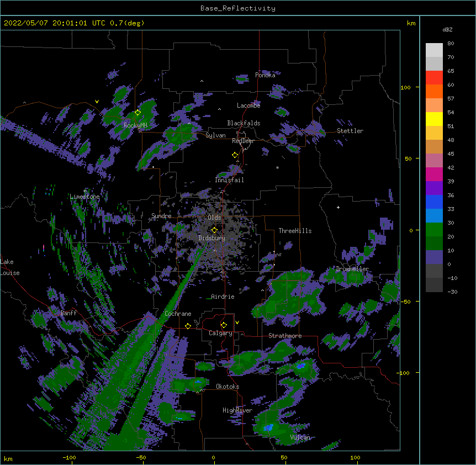The height and width of the screenshot is (465, 476).
Task: Click the Drumheller city label
Action: click(x=352, y=269)
